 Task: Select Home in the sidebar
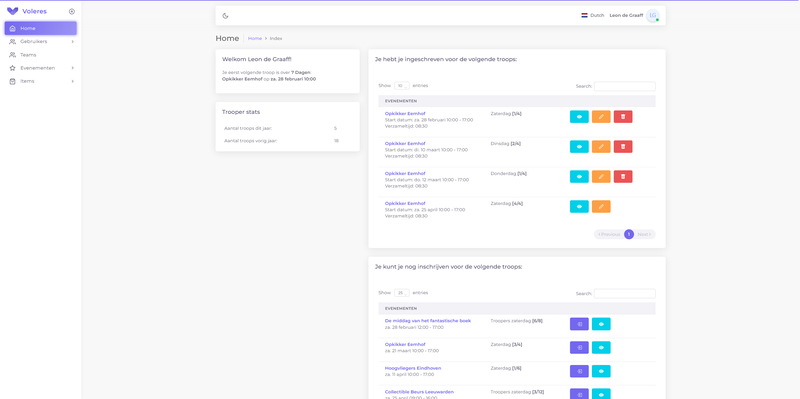coord(41,28)
